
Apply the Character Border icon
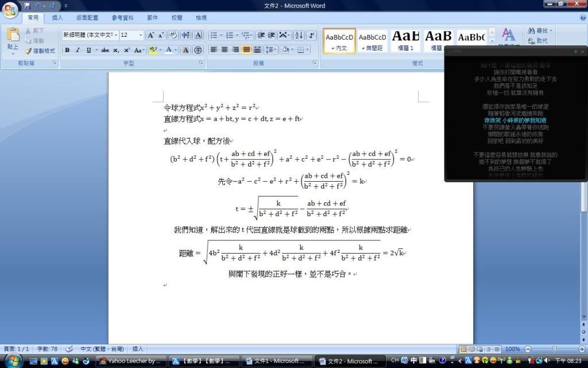point(198,35)
